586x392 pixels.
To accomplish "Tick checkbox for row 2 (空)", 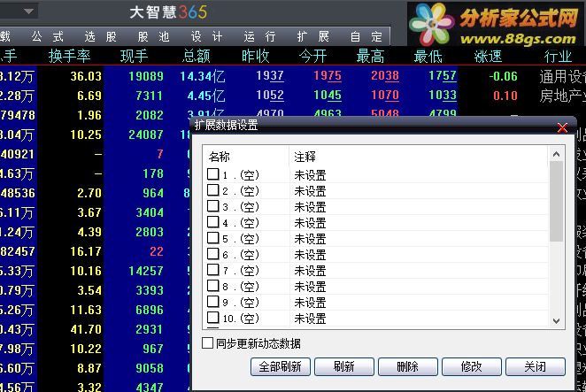I will pos(213,190).
